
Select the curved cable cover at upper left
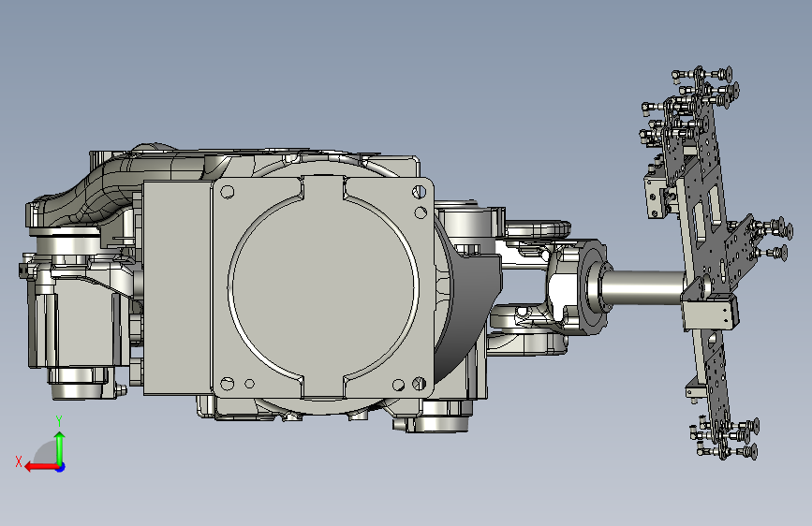104,189
